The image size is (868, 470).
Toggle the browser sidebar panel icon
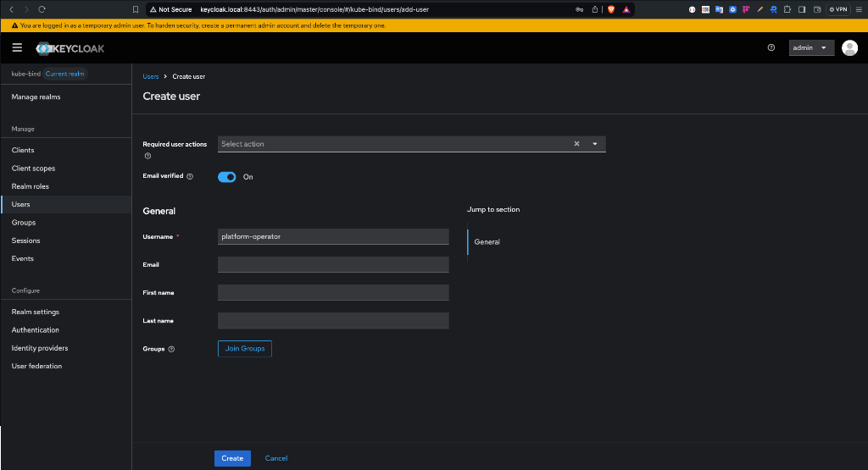802,9
